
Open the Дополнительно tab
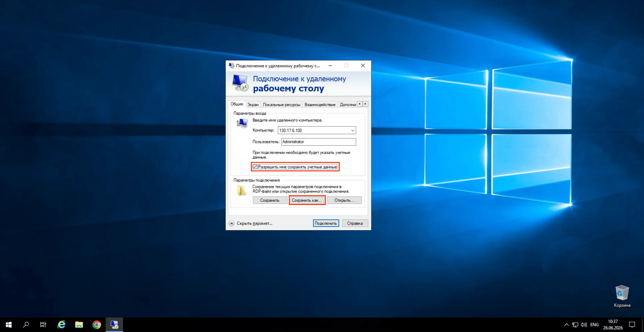[348, 104]
